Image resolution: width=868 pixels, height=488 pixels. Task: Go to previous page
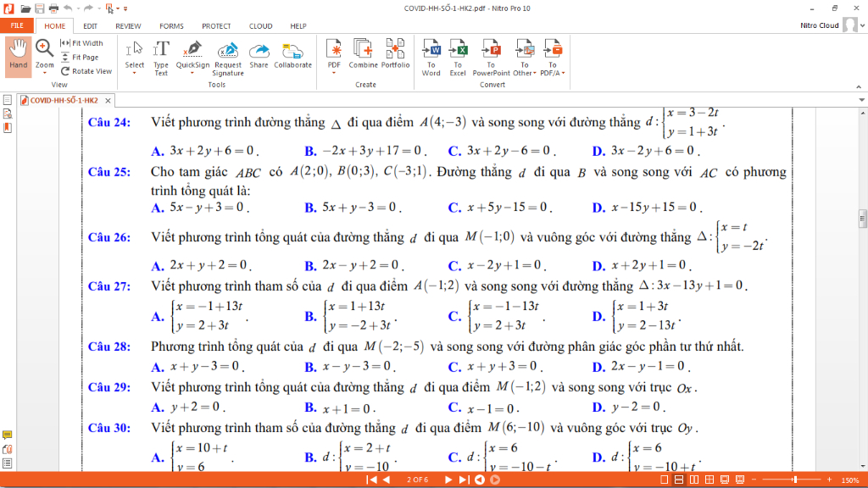pyautogui.click(x=387, y=480)
